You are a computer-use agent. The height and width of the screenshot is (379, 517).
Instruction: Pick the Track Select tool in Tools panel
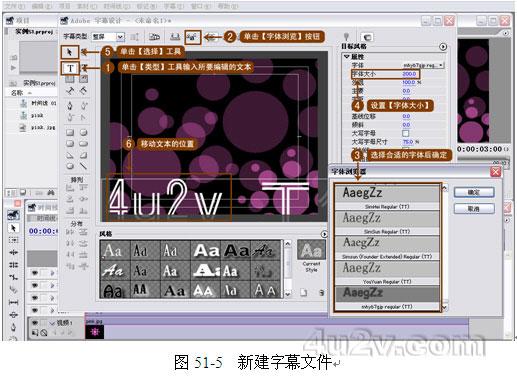(13, 240)
